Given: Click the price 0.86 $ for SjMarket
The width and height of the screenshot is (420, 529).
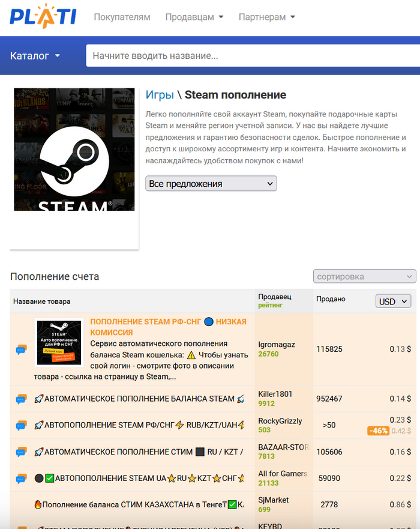Looking at the screenshot, I should pyautogui.click(x=400, y=505).
